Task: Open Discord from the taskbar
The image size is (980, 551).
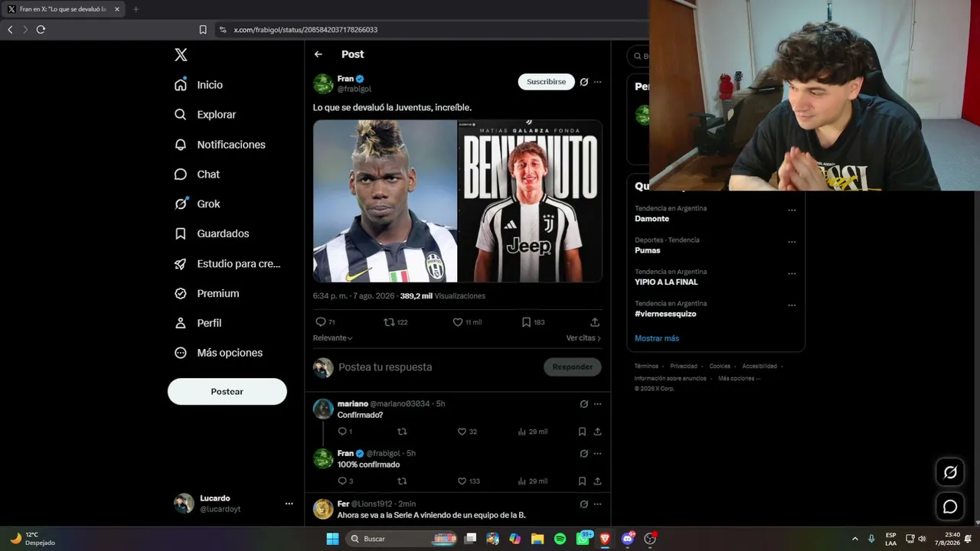Action: (628, 539)
